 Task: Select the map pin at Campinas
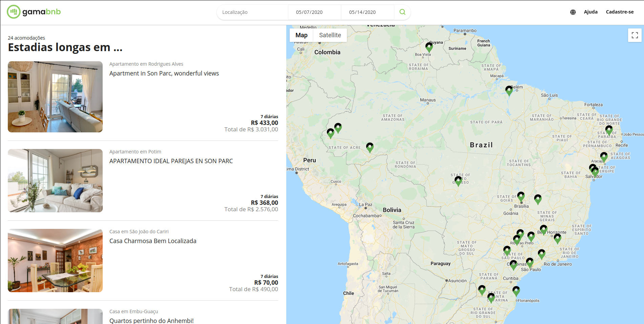[514, 265]
